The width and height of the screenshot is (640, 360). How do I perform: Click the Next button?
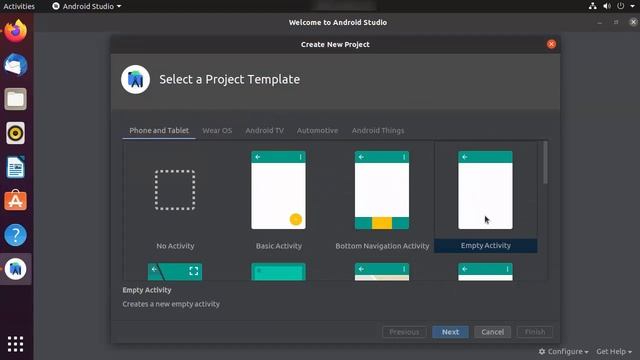(450, 332)
